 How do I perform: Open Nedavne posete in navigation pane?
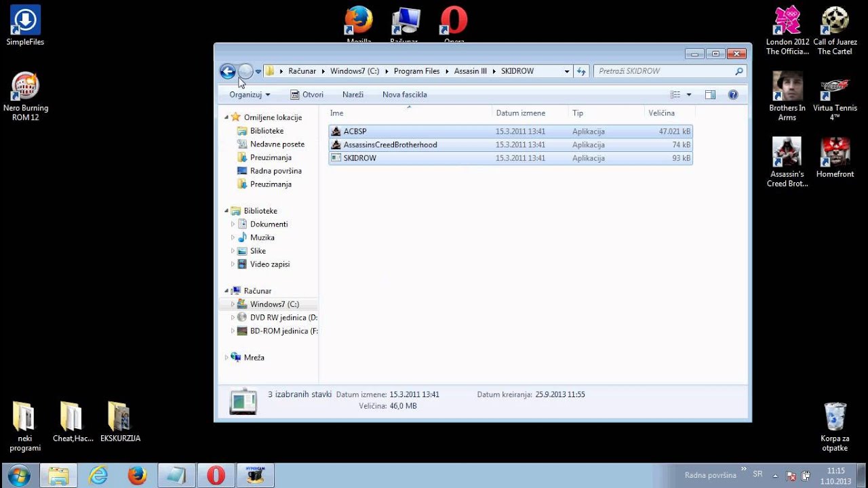point(277,144)
